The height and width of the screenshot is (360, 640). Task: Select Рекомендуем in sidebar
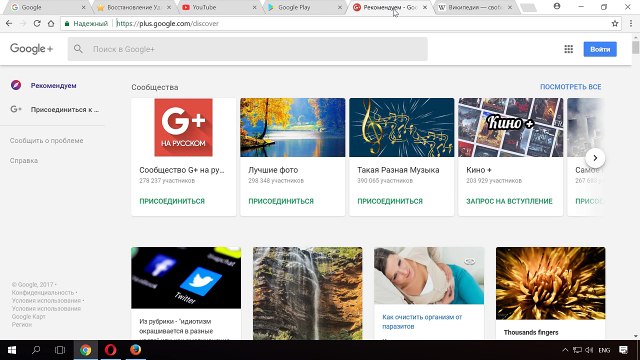(53, 86)
